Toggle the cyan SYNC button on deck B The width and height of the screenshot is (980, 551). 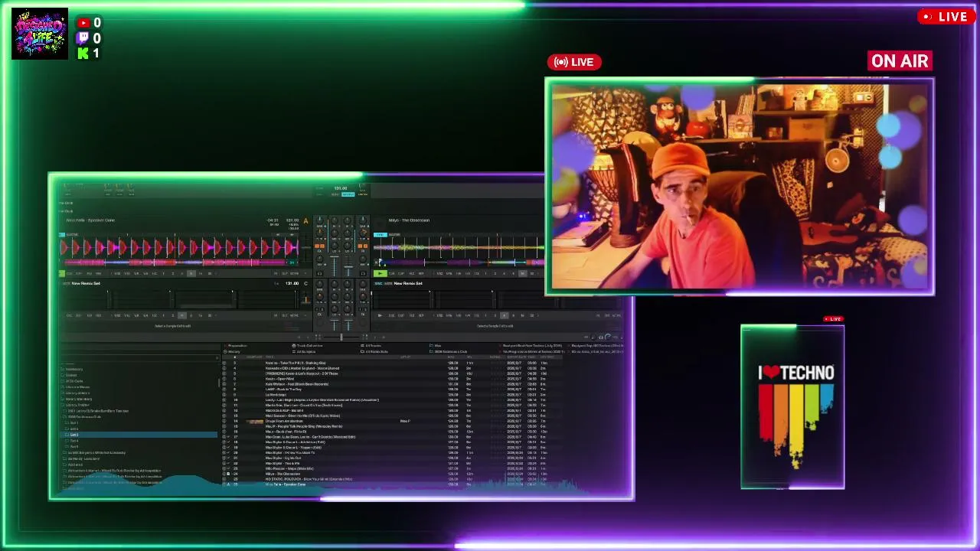point(381,235)
